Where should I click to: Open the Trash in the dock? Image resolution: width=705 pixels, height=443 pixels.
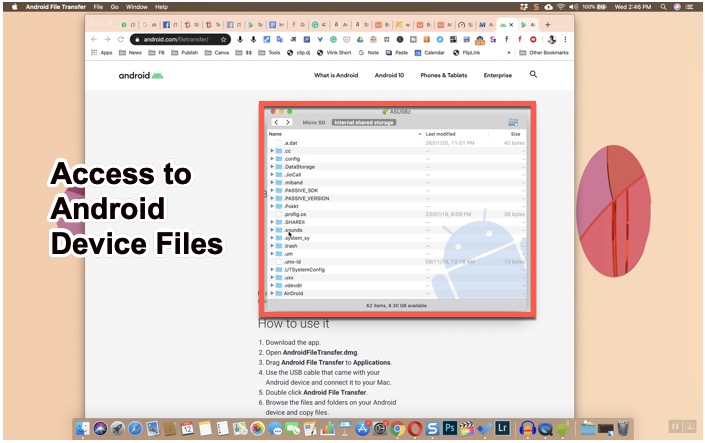[x=623, y=428]
